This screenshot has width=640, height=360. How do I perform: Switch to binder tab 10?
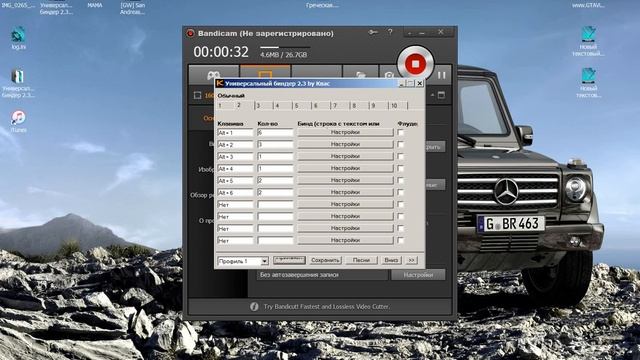398,106
